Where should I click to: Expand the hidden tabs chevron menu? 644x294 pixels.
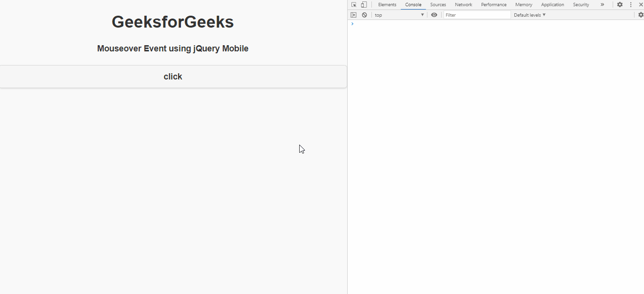(602, 4)
